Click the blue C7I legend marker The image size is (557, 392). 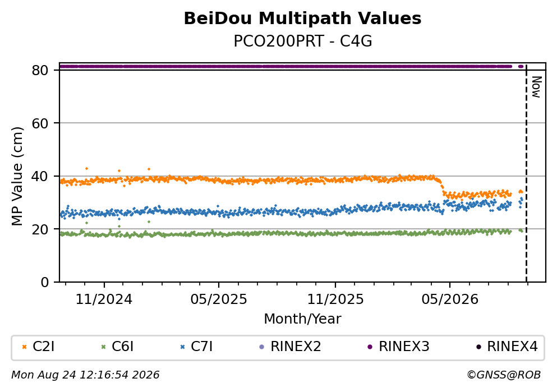pos(183,347)
